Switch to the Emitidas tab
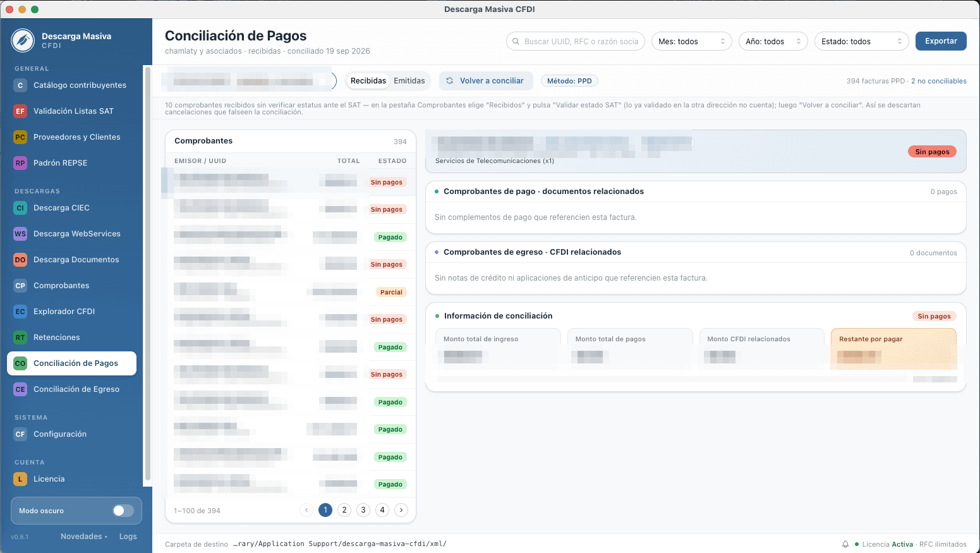Viewport: 980px width, 553px height. [x=409, y=81]
